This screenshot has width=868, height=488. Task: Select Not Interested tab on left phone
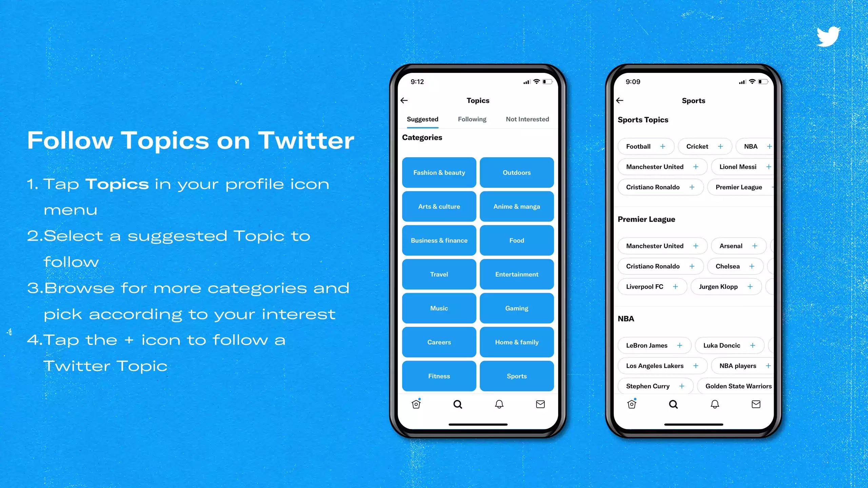pyautogui.click(x=527, y=119)
